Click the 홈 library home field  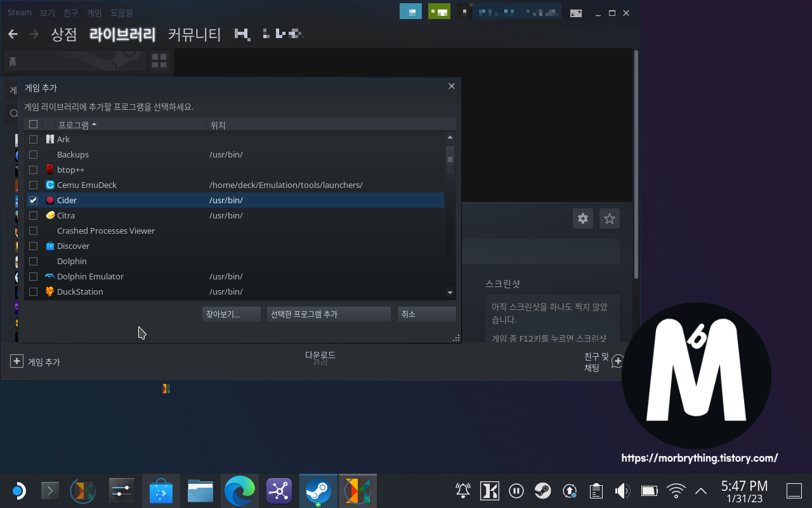pyautogui.click(x=75, y=61)
